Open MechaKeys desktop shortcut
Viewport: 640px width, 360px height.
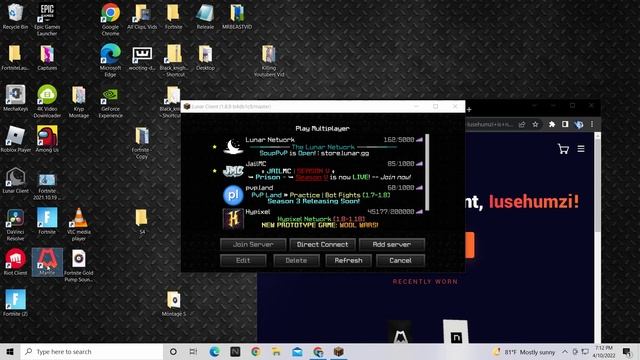point(16,99)
